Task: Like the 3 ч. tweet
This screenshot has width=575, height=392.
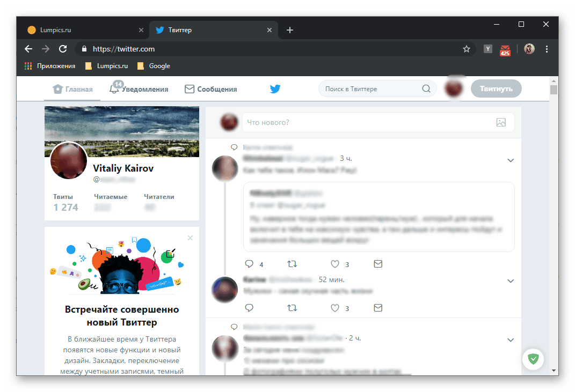Action: [x=335, y=264]
